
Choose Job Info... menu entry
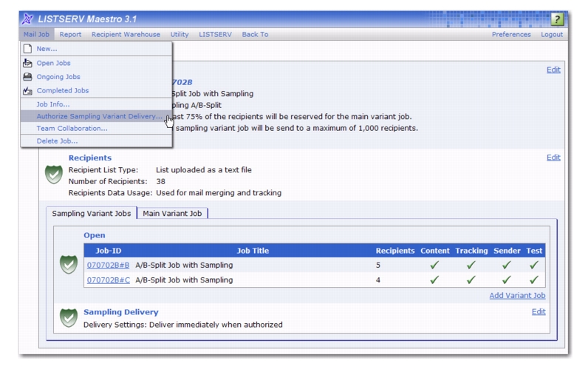[96, 104]
